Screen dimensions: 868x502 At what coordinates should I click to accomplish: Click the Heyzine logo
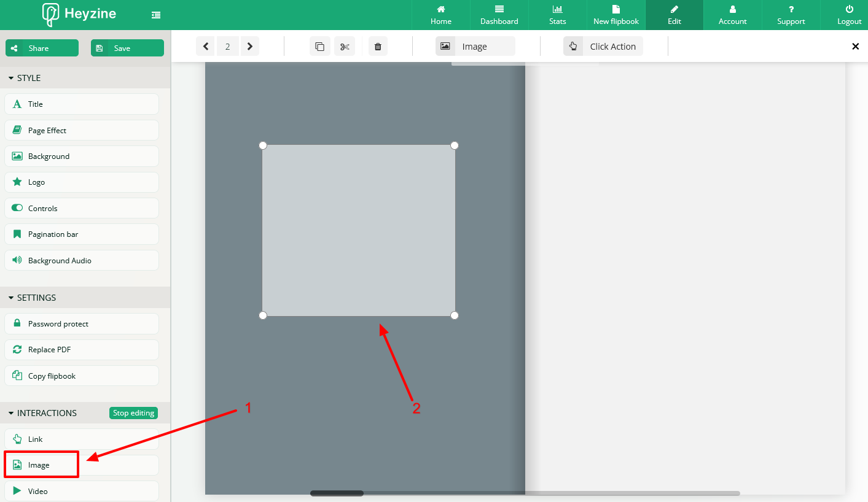pyautogui.click(x=79, y=15)
